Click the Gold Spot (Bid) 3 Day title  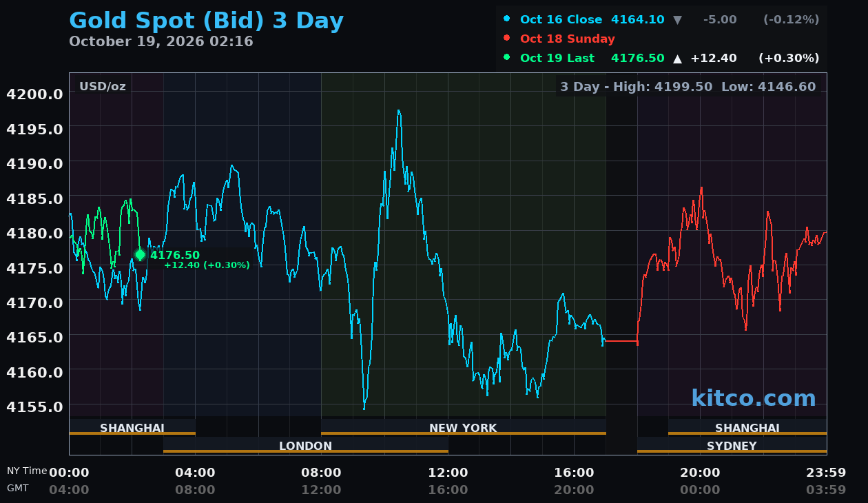[206, 21]
